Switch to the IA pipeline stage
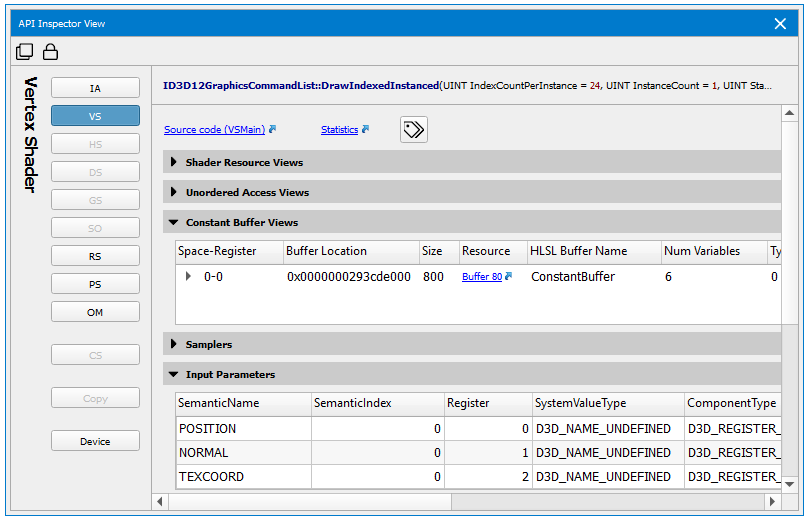The height and width of the screenshot is (519, 806). coord(95,88)
